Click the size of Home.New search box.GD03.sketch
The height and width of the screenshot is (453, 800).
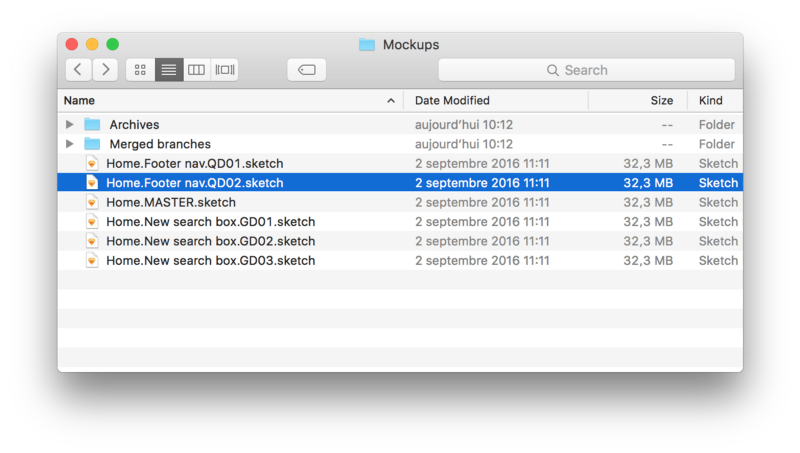point(648,260)
